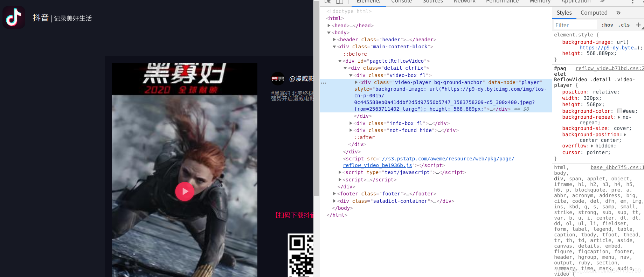Viewport: 644px width, 277px height.
Task: Click the styles Filter input field
Action: click(575, 25)
